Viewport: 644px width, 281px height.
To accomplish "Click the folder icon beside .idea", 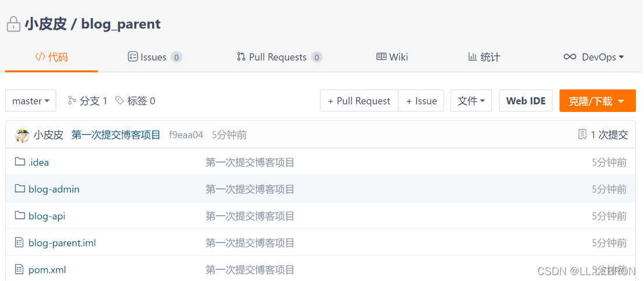I will 20,161.
